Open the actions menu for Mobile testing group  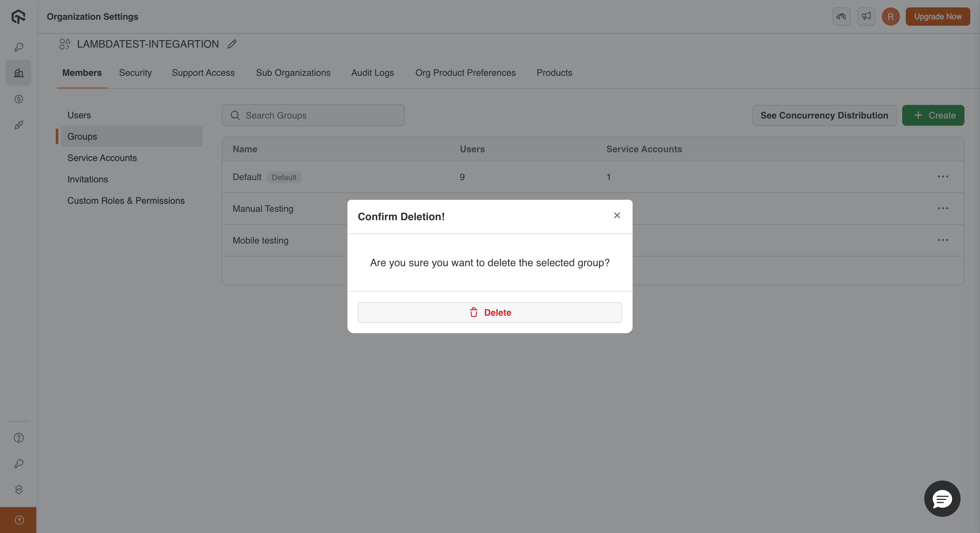(943, 240)
